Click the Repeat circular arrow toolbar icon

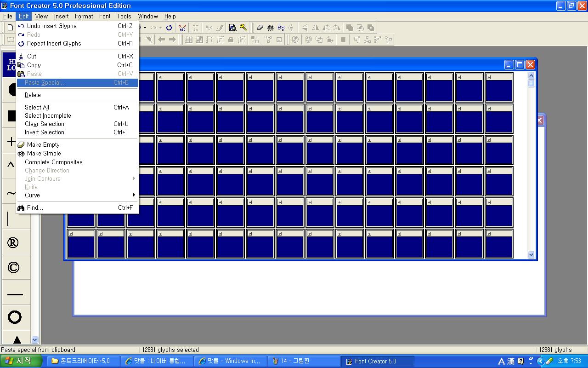(x=169, y=28)
